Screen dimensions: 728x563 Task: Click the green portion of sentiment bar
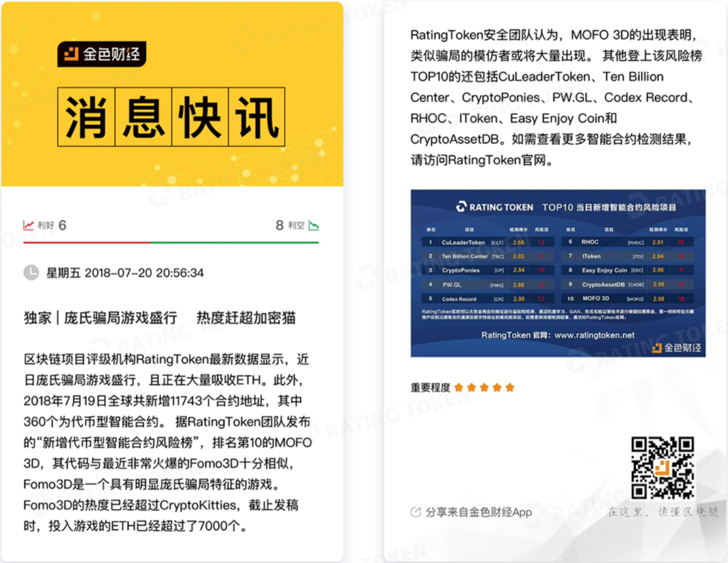tap(234, 243)
